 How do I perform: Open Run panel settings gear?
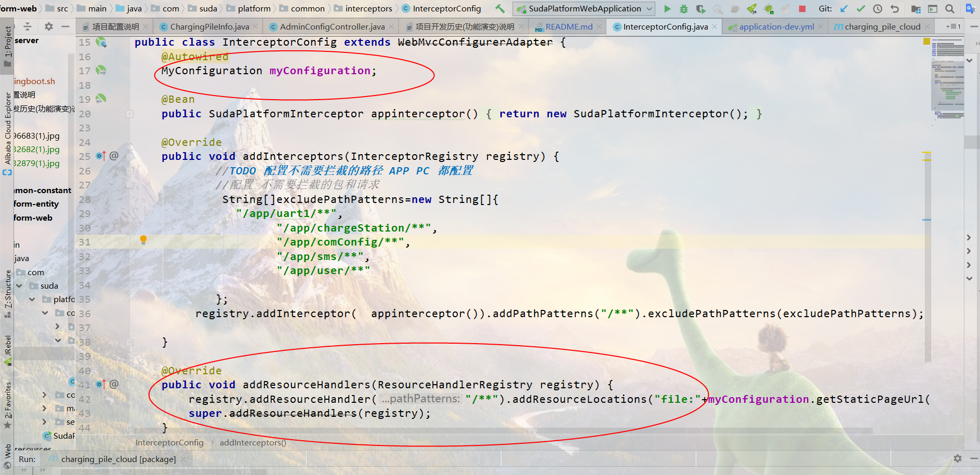pyautogui.click(x=958, y=458)
